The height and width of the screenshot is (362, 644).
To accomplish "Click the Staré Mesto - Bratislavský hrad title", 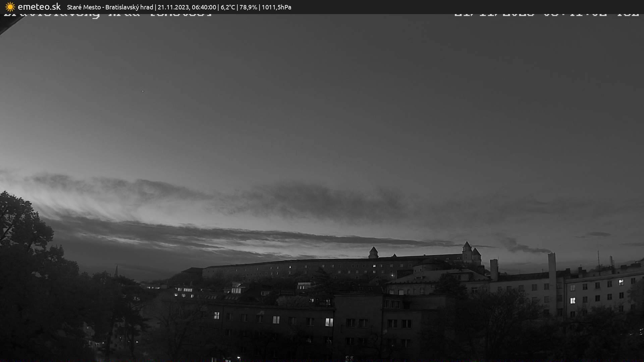I will [x=110, y=7].
